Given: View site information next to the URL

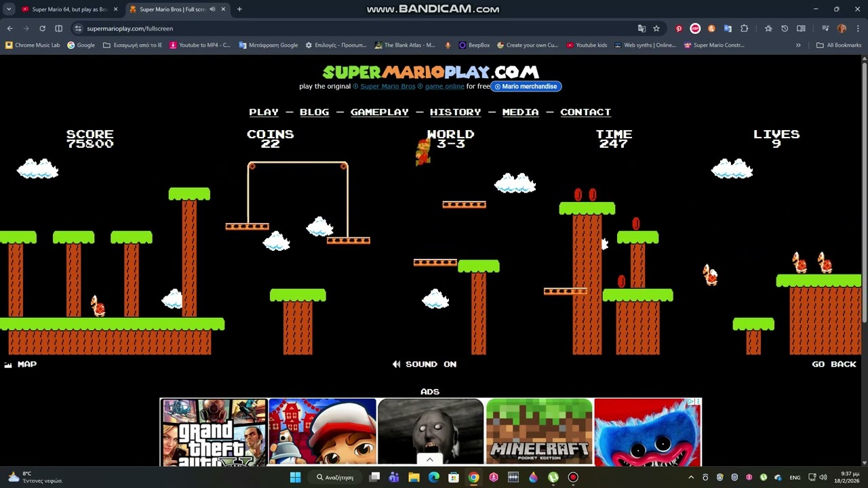Looking at the screenshot, I should click(x=78, y=28).
